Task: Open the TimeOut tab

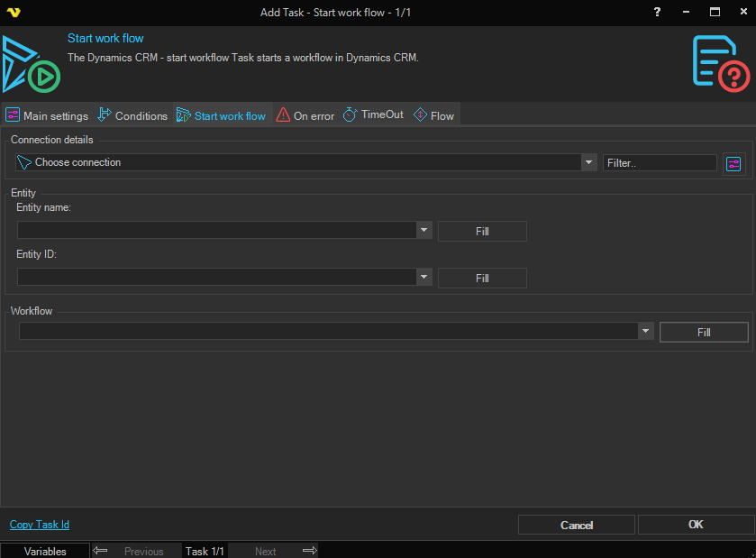Action: coord(373,115)
